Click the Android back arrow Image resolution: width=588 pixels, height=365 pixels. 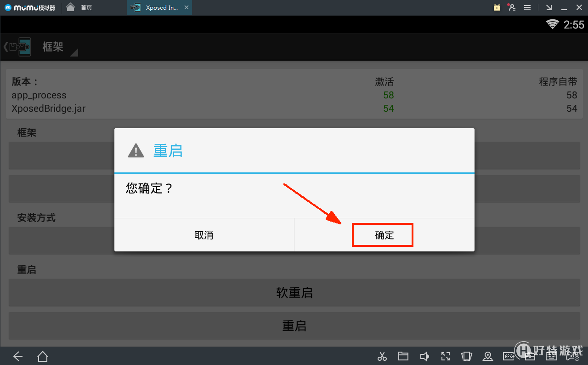pos(18,356)
